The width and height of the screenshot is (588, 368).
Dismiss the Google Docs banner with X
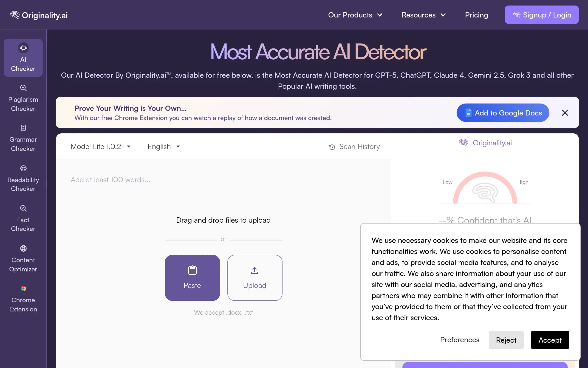point(565,113)
